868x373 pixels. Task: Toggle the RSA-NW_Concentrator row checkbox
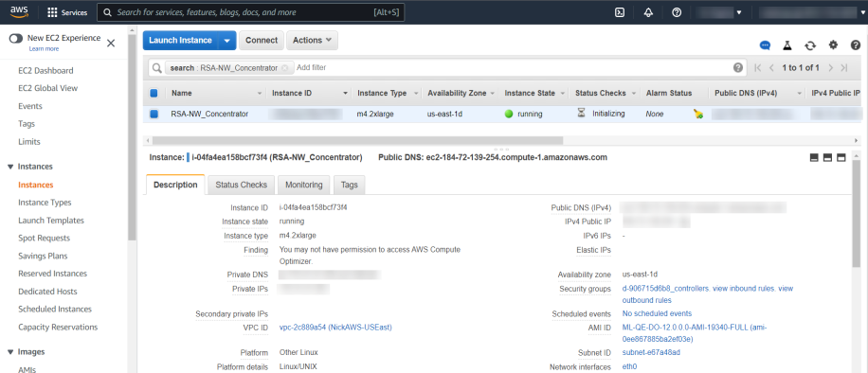[x=154, y=114]
